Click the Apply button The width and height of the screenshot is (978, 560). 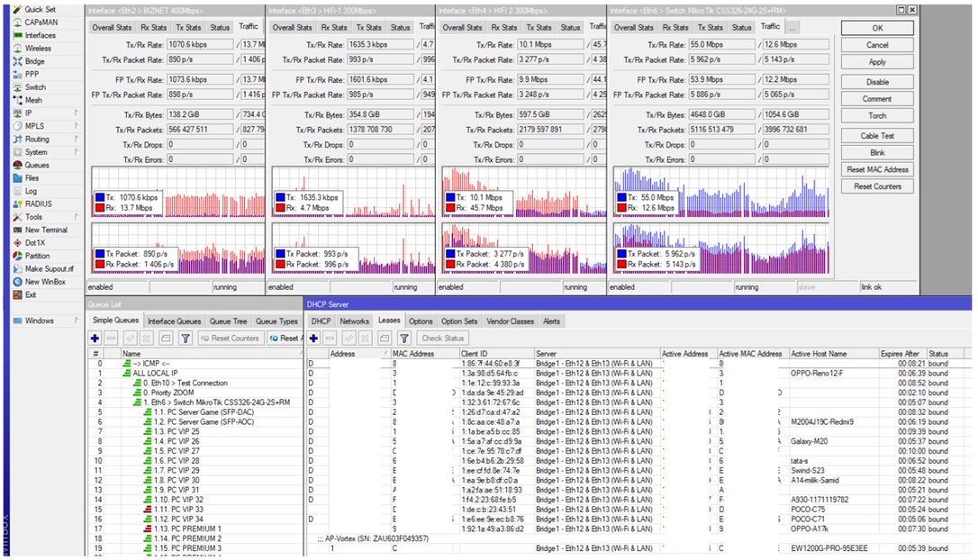pos(877,62)
